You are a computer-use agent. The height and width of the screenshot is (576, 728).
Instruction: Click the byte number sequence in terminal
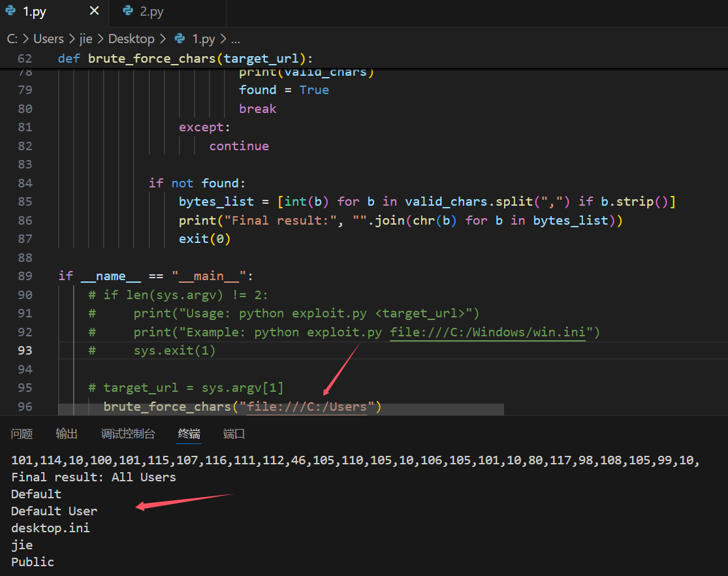pos(355,460)
